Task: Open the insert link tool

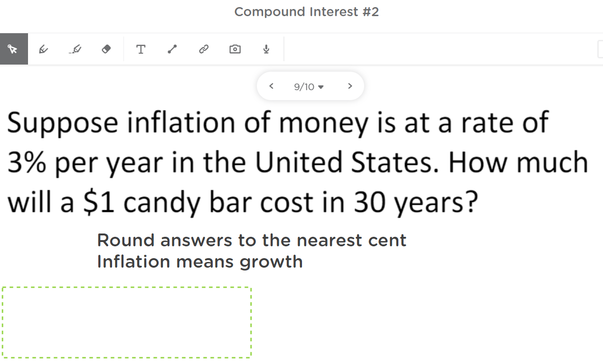Action: tap(203, 48)
